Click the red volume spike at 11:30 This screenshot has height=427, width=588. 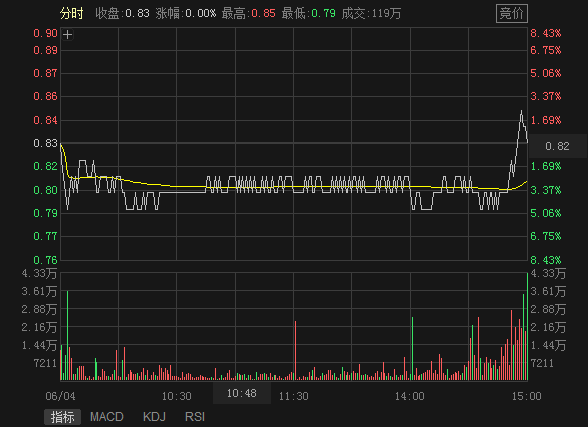click(x=296, y=351)
